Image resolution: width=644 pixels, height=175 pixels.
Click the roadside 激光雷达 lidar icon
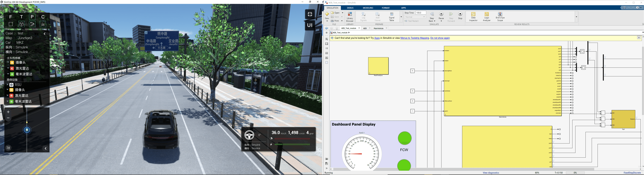12,96
